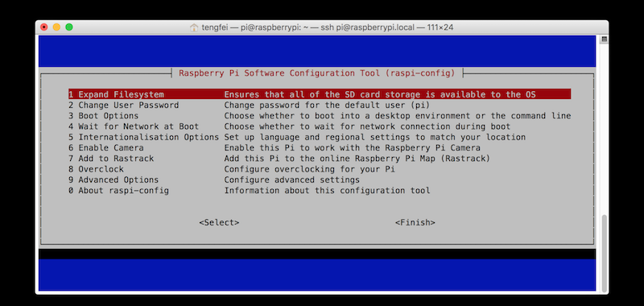Click 'Configure overclocking for your Pi' text
Image resolution: width=644 pixels, height=306 pixels.
(309, 169)
